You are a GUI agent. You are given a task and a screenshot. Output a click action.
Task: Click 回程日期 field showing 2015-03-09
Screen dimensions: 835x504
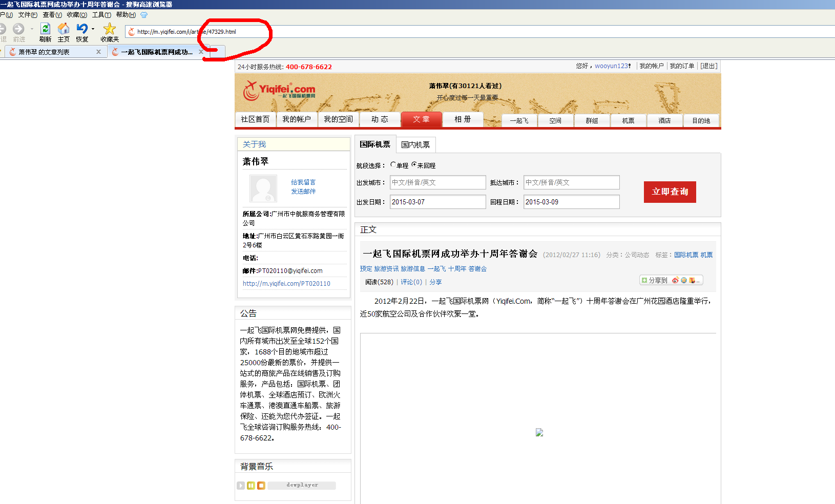click(572, 202)
